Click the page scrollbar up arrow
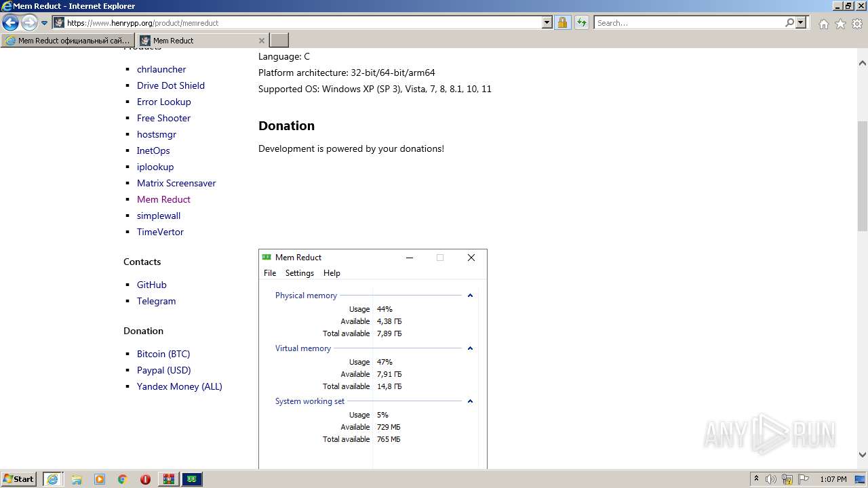The image size is (868, 488). click(863, 63)
